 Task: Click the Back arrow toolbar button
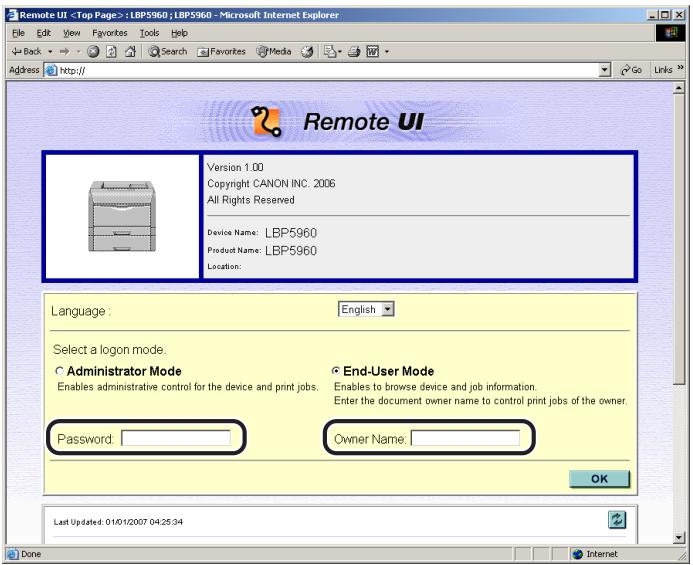tap(27, 52)
